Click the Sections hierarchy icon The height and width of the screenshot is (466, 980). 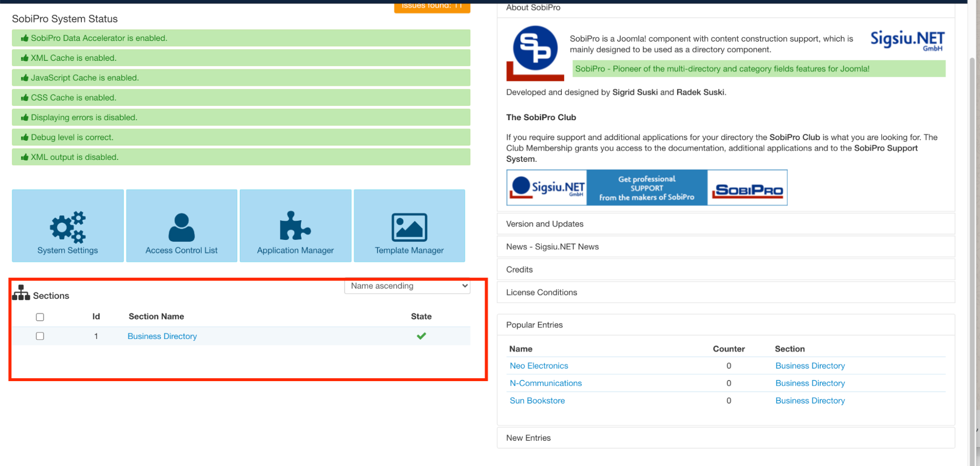21,293
